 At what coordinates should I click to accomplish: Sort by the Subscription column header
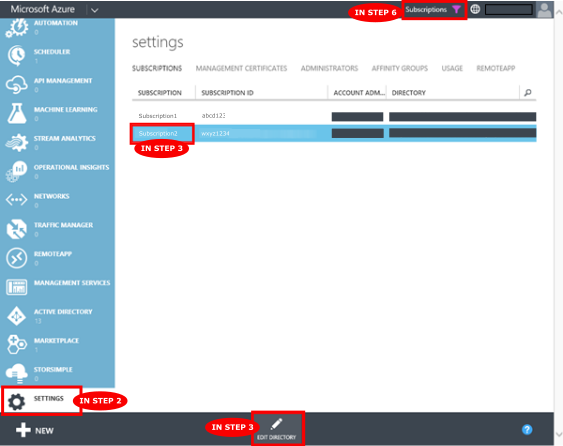160,93
